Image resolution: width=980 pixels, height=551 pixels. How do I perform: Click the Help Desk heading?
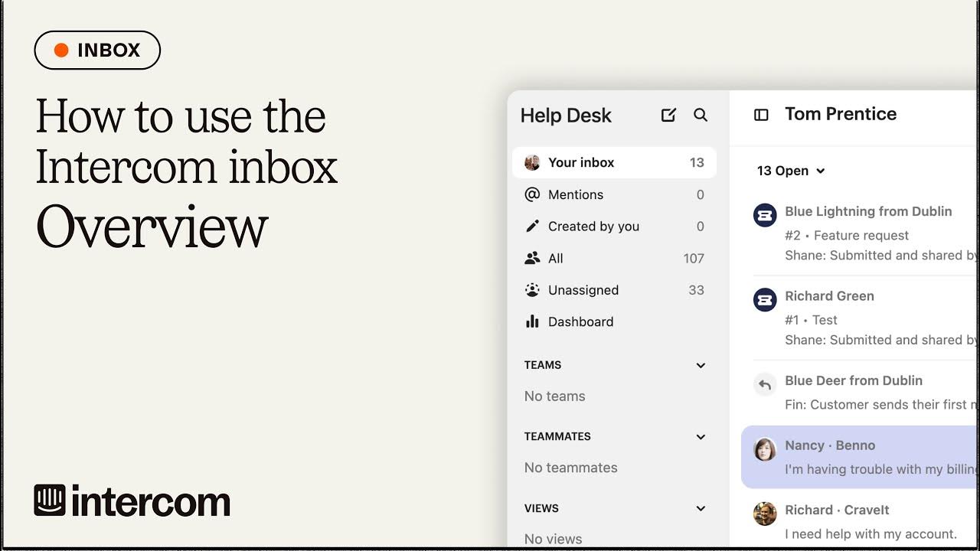point(566,116)
